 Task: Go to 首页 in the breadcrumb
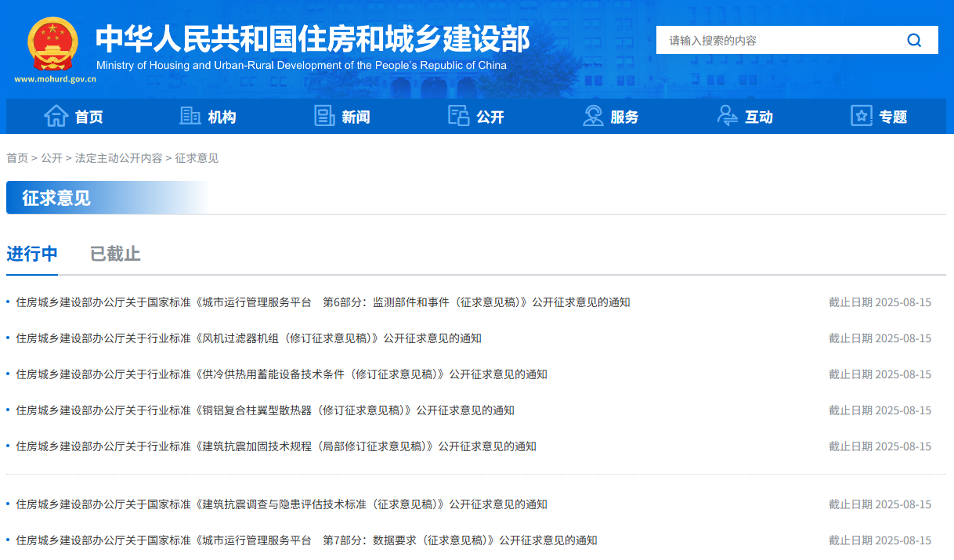pyautogui.click(x=17, y=158)
